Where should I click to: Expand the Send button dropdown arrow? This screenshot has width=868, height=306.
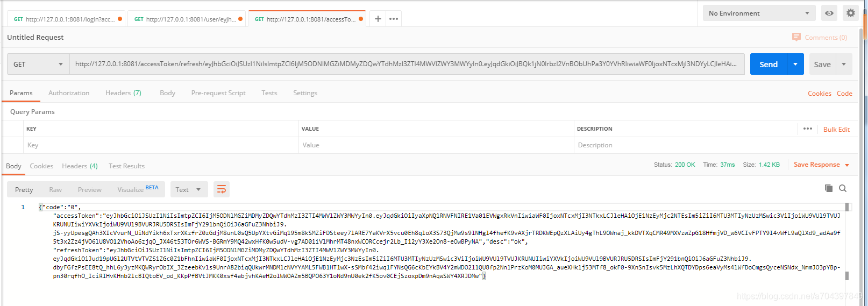coord(795,64)
